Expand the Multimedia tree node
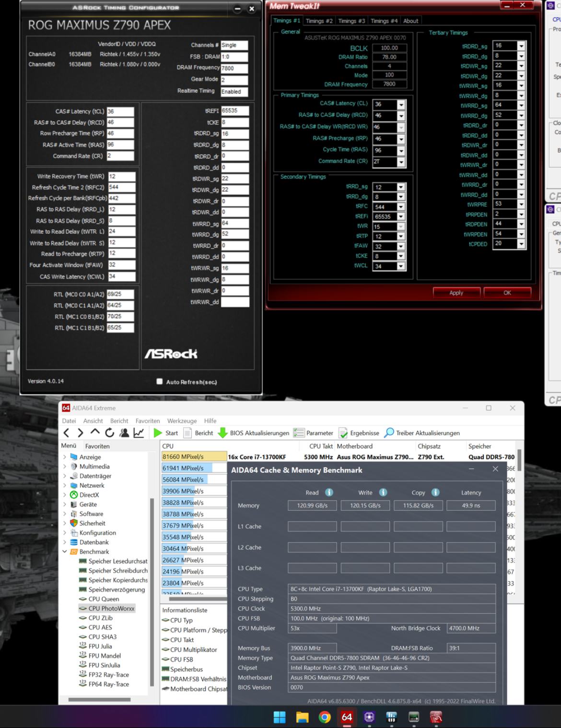561x728 pixels. [x=65, y=466]
